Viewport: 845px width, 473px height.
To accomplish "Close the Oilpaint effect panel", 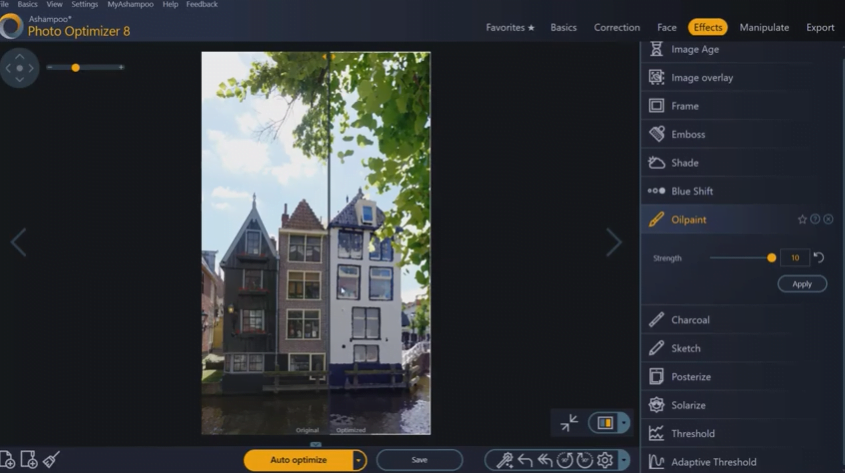I will point(828,219).
